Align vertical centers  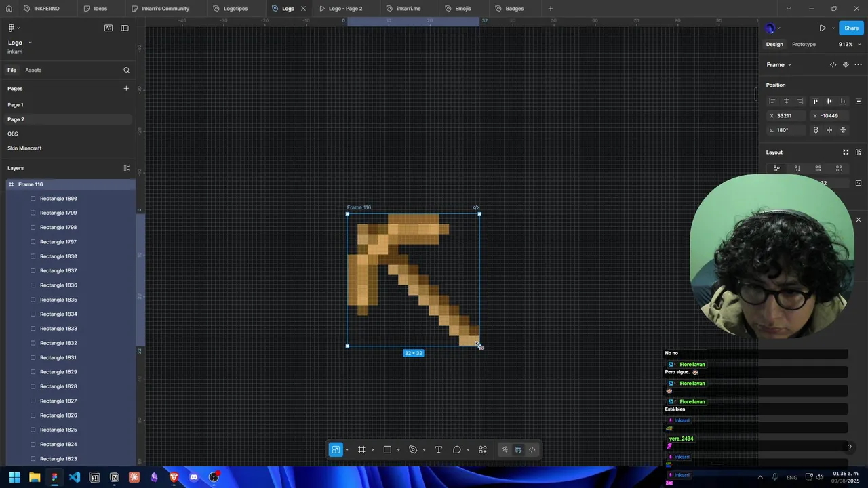(829, 101)
